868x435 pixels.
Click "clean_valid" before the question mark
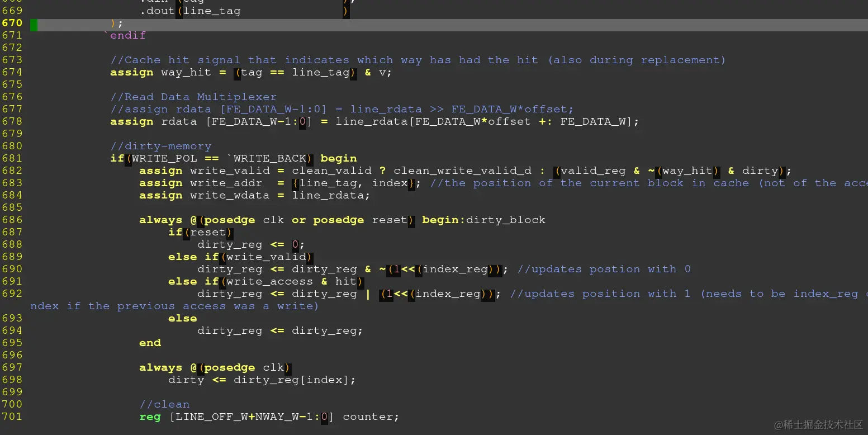pyautogui.click(x=331, y=171)
